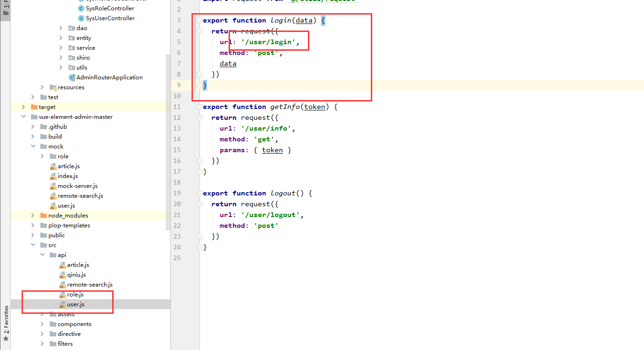Click the AdminRouterApplication class icon
This screenshot has width=644, height=350.
[72, 78]
